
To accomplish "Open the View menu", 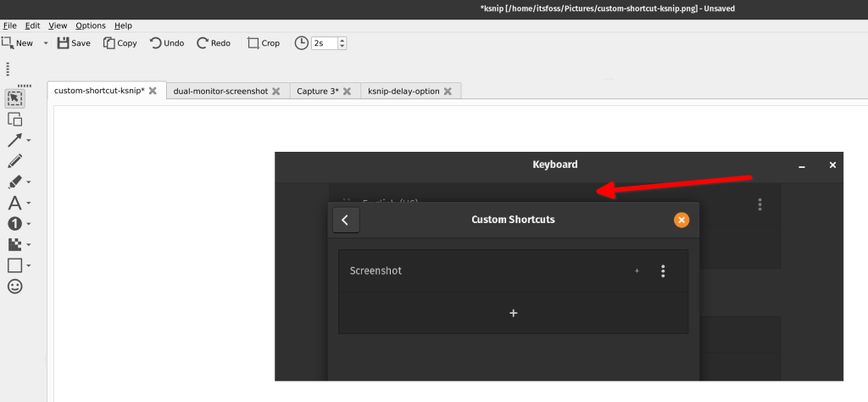I will pyautogui.click(x=58, y=25).
